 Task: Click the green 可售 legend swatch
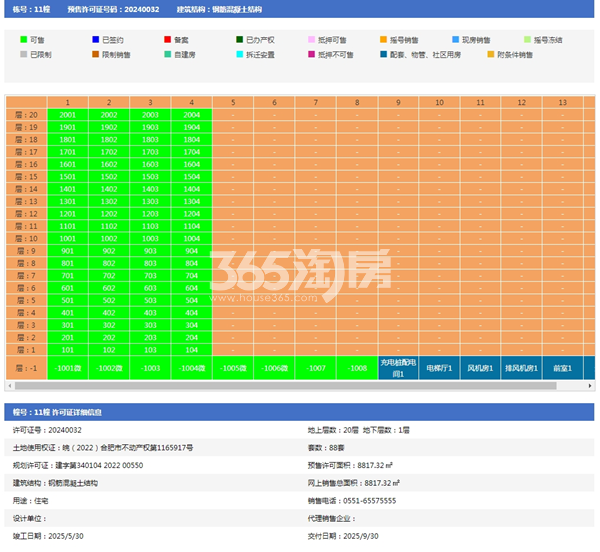pyautogui.click(x=23, y=39)
